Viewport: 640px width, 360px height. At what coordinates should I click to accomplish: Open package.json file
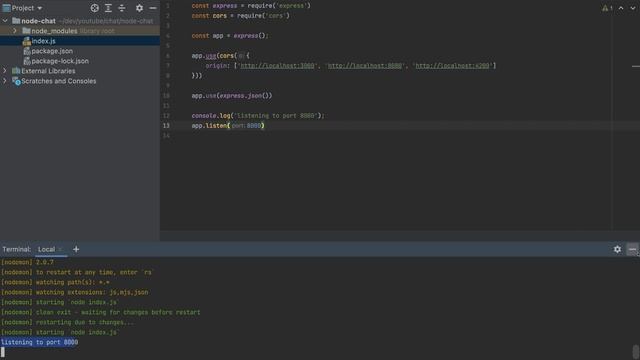tap(52, 51)
